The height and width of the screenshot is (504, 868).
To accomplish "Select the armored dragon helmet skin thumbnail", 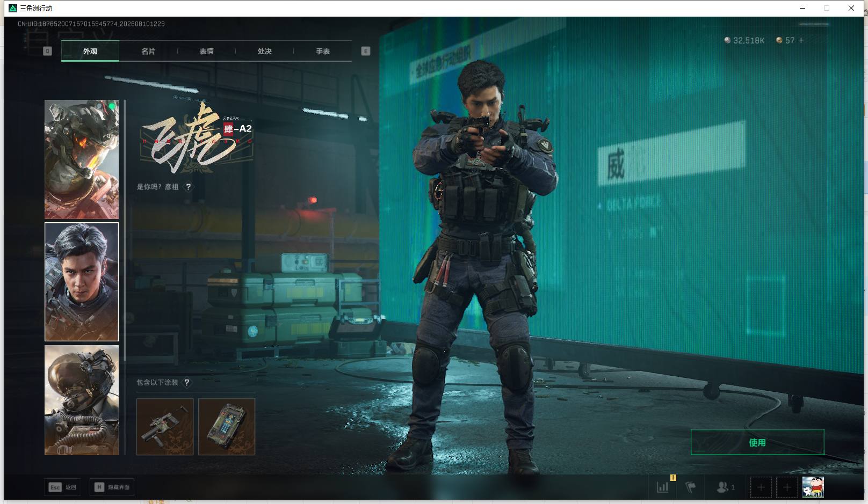I will [82, 159].
